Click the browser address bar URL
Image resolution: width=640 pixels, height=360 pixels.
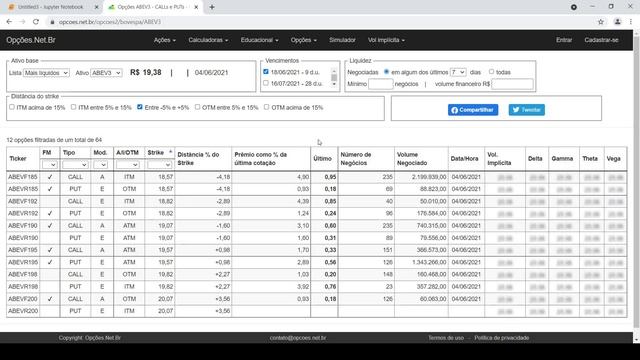point(110,22)
